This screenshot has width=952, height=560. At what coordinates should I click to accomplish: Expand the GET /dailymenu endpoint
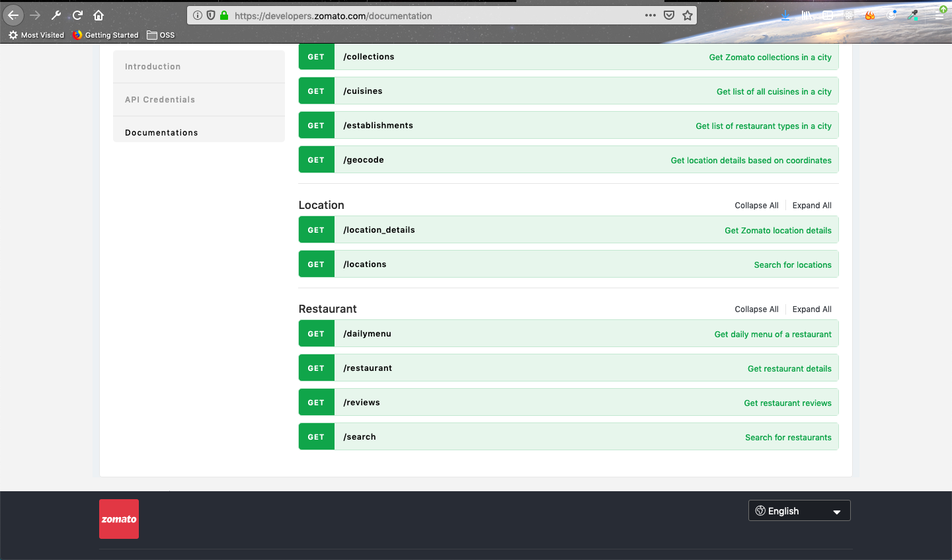[x=569, y=334]
